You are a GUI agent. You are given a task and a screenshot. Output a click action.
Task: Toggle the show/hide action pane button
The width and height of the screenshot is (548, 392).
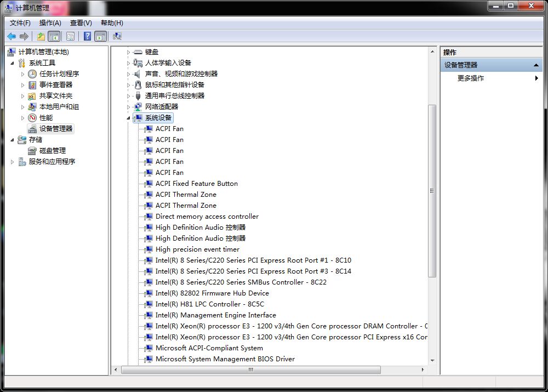click(101, 36)
